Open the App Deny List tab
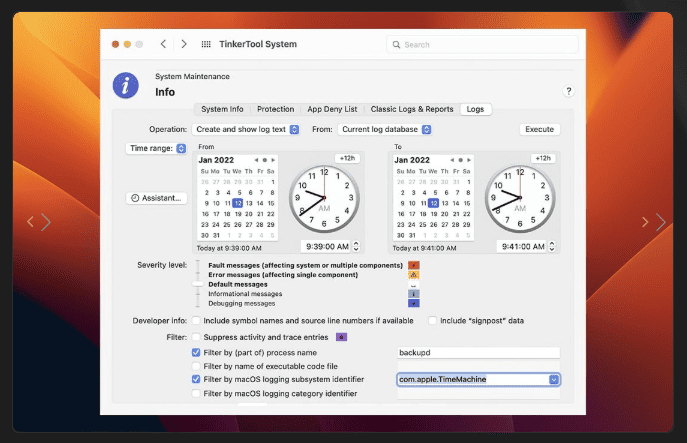 pos(332,109)
